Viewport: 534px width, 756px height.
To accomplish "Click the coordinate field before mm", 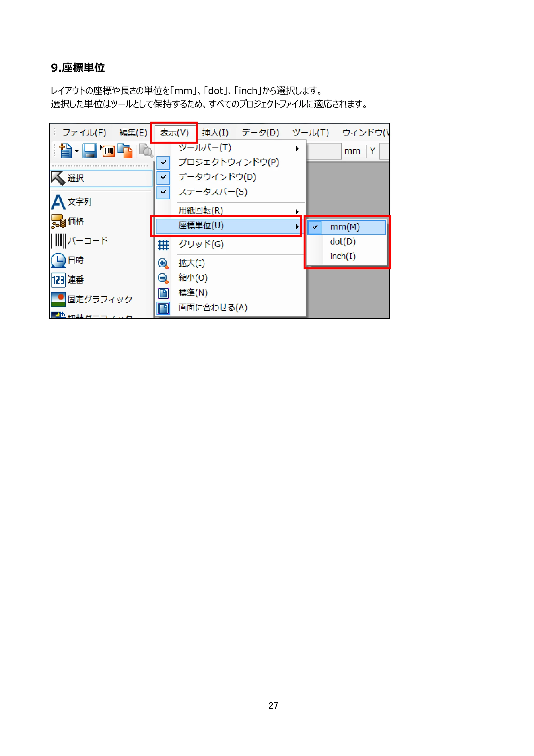I will (x=324, y=151).
